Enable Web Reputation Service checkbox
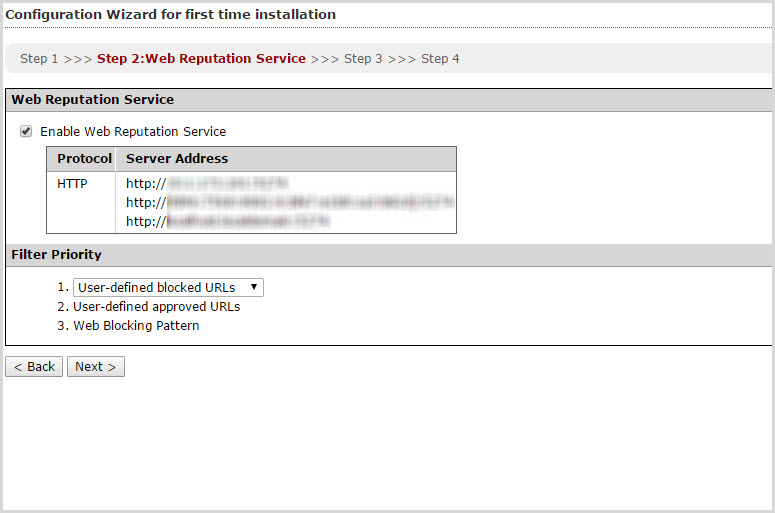This screenshot has height=513, width=775. click(26, 131)
